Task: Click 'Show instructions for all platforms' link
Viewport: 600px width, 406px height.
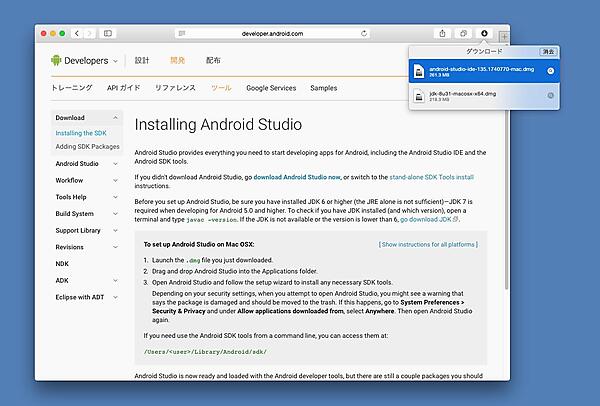Action: 426,244
